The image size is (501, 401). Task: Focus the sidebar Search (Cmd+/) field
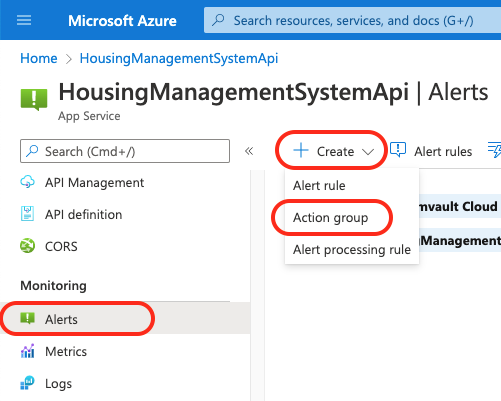(125, 151)
